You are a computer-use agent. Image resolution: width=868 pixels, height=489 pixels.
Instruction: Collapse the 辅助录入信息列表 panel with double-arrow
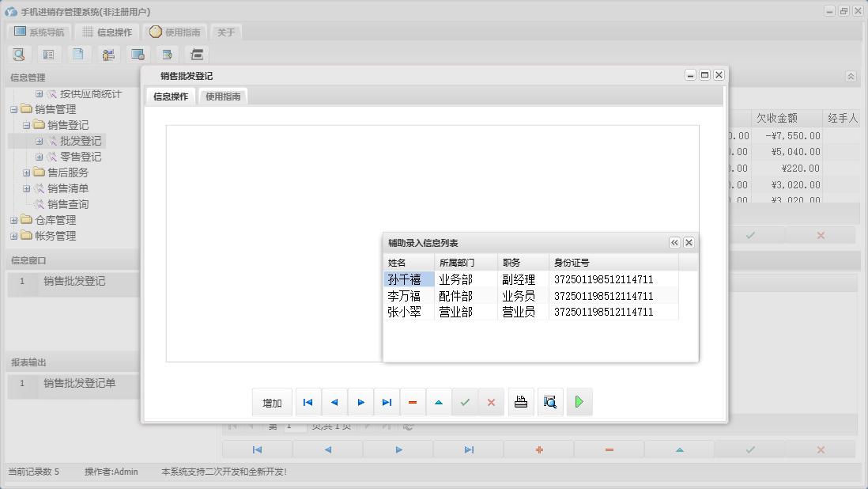coord(674,243)
